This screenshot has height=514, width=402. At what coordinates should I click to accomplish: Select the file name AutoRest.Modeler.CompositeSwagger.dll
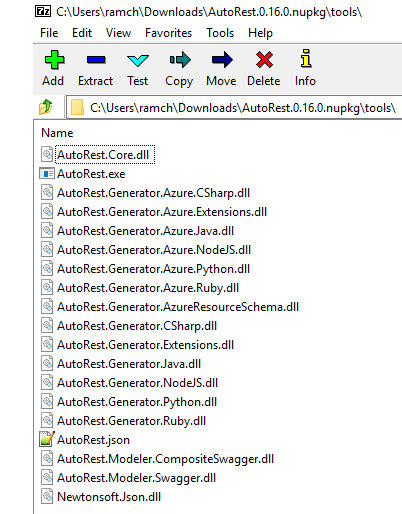click(165, 459)
